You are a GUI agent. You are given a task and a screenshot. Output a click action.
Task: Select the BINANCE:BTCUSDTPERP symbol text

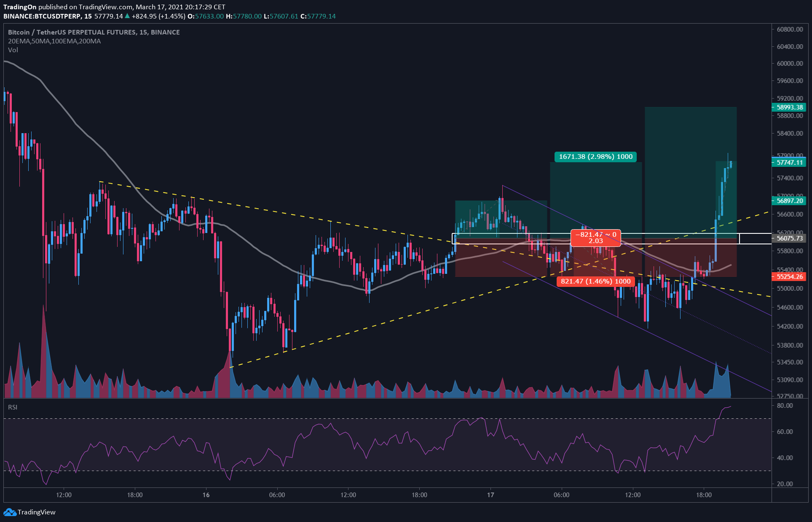pyautogui.click(x=42, y=16)
